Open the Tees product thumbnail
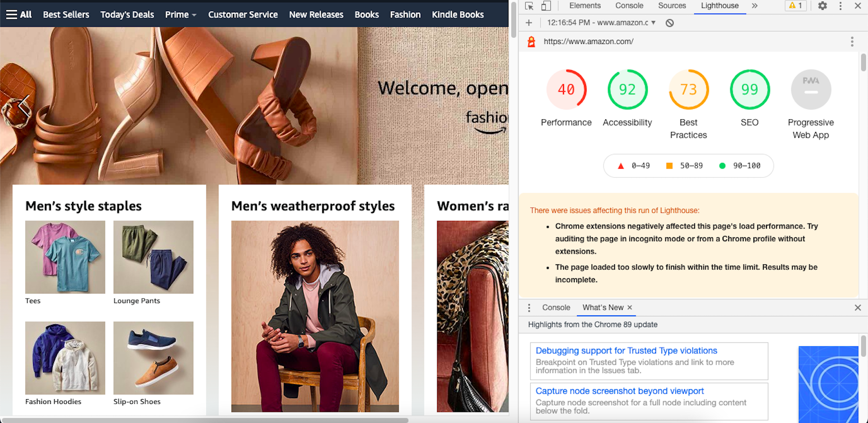This screenshot has height=423, width=868. [65, 257]
